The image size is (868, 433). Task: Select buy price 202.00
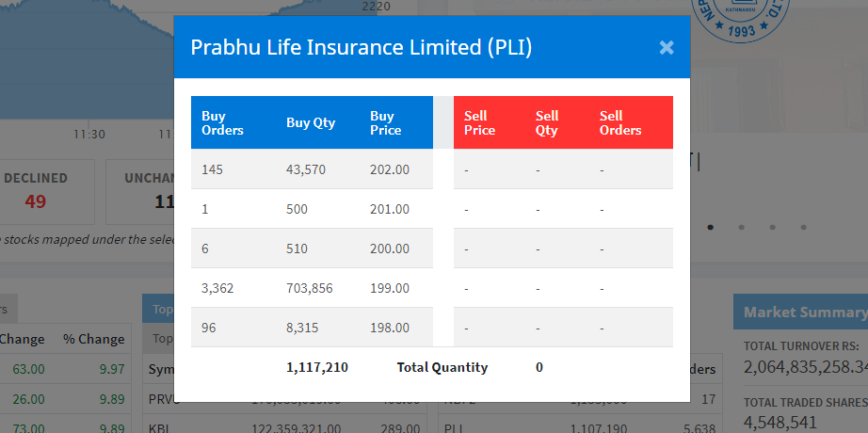coord(390,169)
